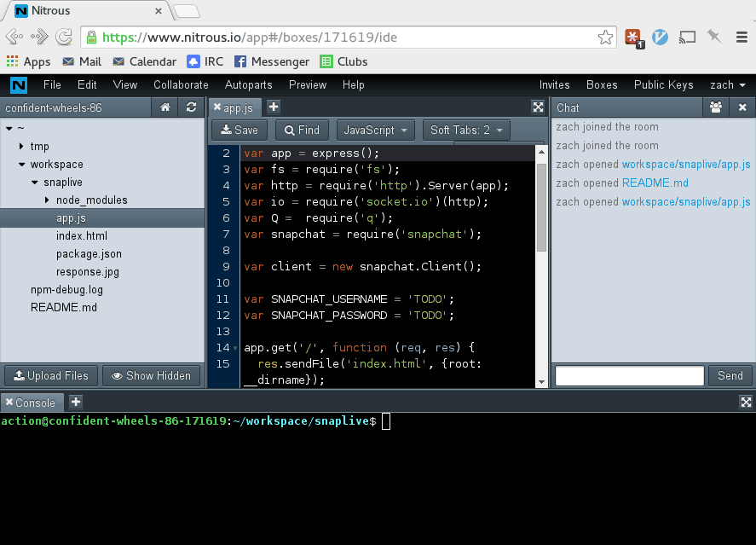Image resolution: width=756 pixels, height=545 pixels.
Task: Click the blue circular extension icon
Action: [660, 38]
